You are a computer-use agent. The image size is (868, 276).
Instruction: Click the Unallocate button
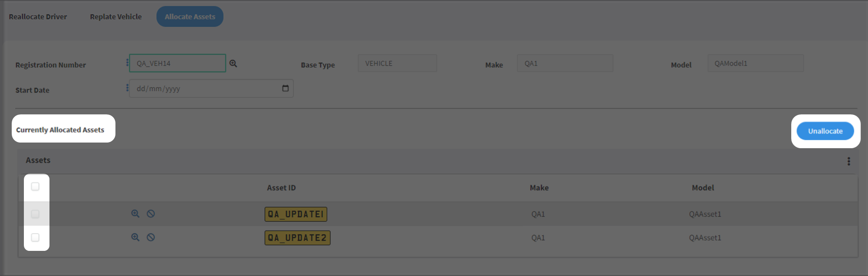click(x=825, y=131)
